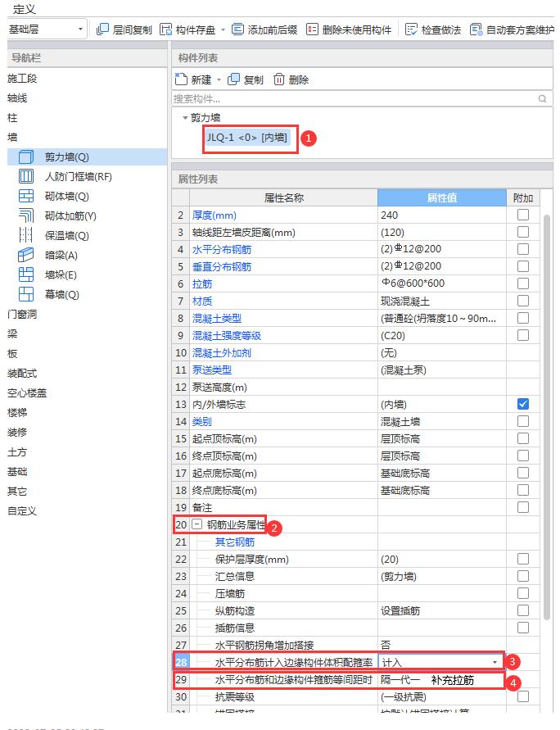
Task: Tick the 类别 附加 checkbox
Action: tap(523, 421)
